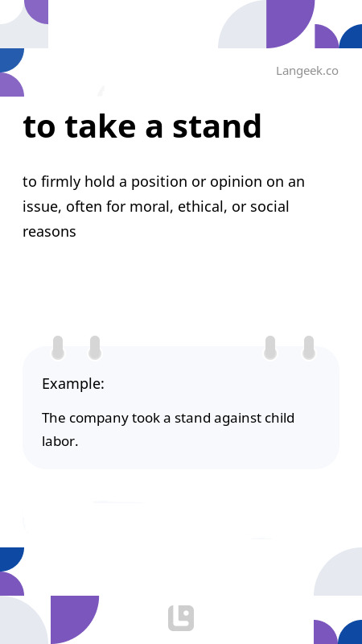Click the dark blue shape at top right corner
The width and height of the screenshot is (362, 644).
(352, 37)
